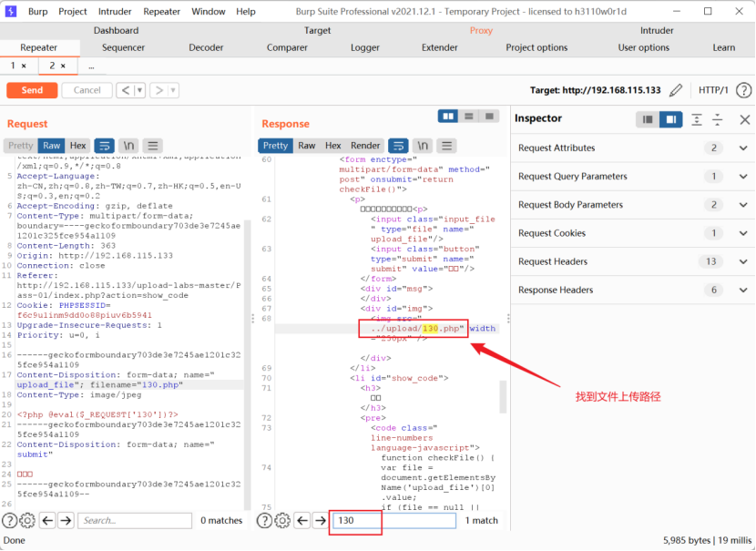Image resolution: width=756 pixels, height=551 pixels.
Task: Toggle word wrap icon in Response panel
Action: [x=398, y=146]
